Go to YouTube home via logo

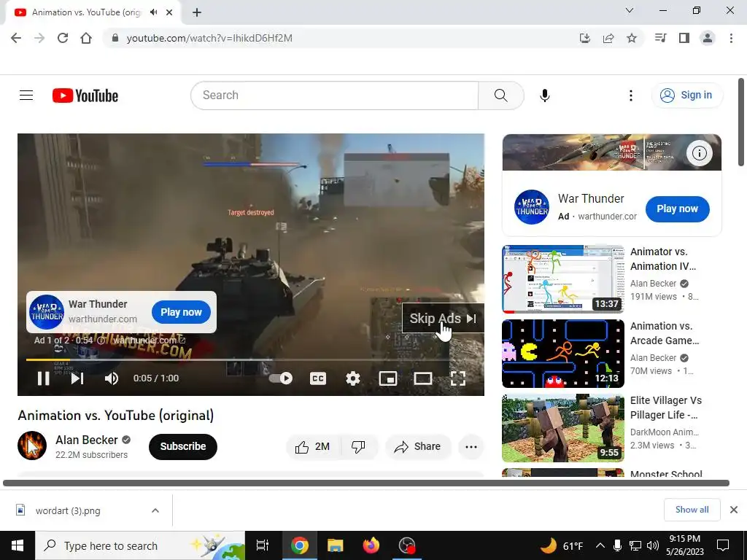85,96
